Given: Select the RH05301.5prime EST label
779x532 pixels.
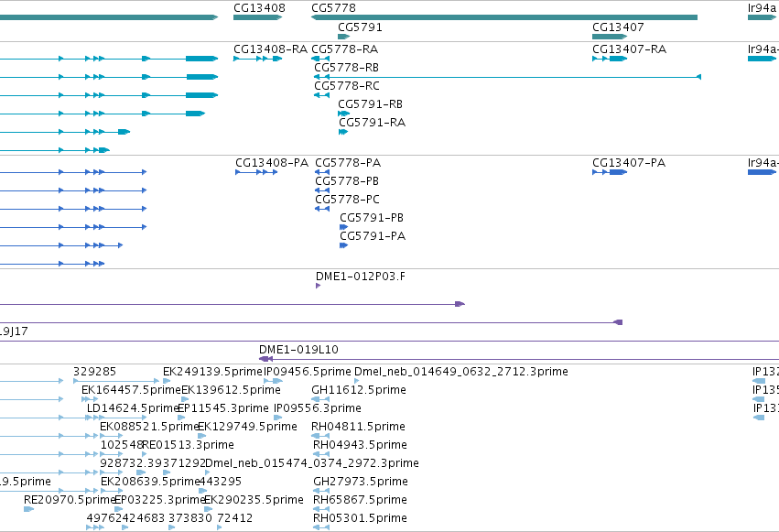Looking at the screenshot, I should pyautogui.click(x=360, y=518).
